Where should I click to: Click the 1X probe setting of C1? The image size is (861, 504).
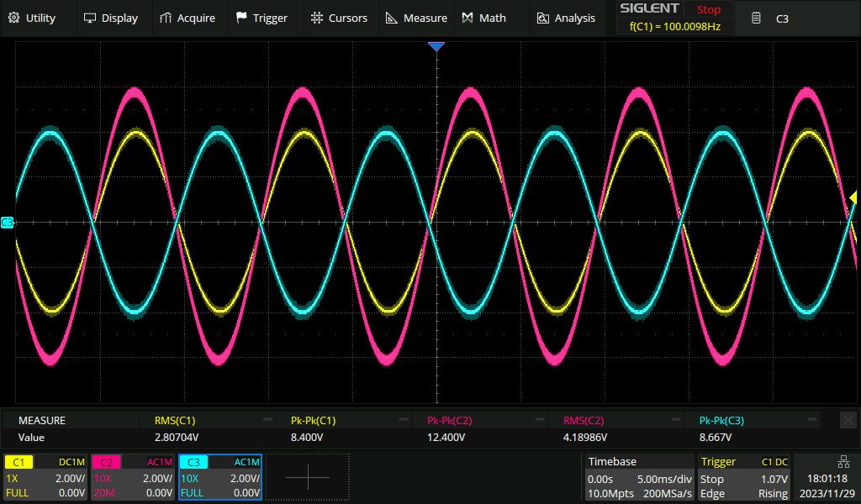point(12,479)
